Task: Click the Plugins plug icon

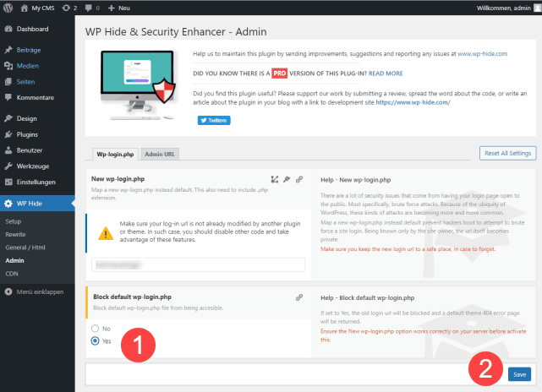Action: pyautogui.click(x=8, y=134)
